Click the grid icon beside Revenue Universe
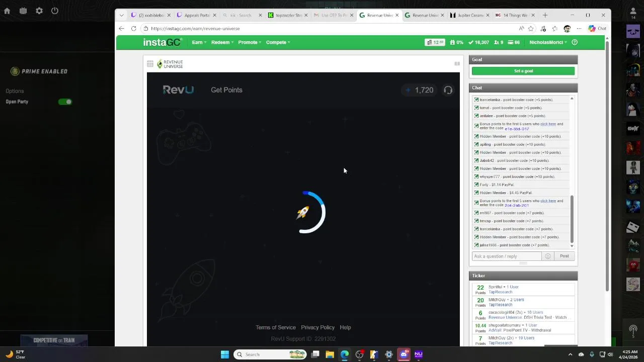Viewport: 644px width, 362px height. [x=150, y=64]
